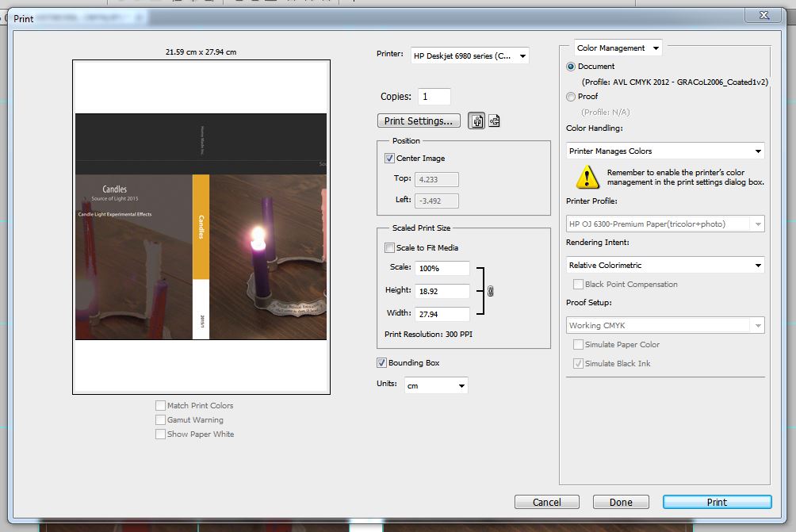The height and width of the screenshot is (532, 796).
Task: Click the Scale percentage field
Action: click(x=442, y=269)
